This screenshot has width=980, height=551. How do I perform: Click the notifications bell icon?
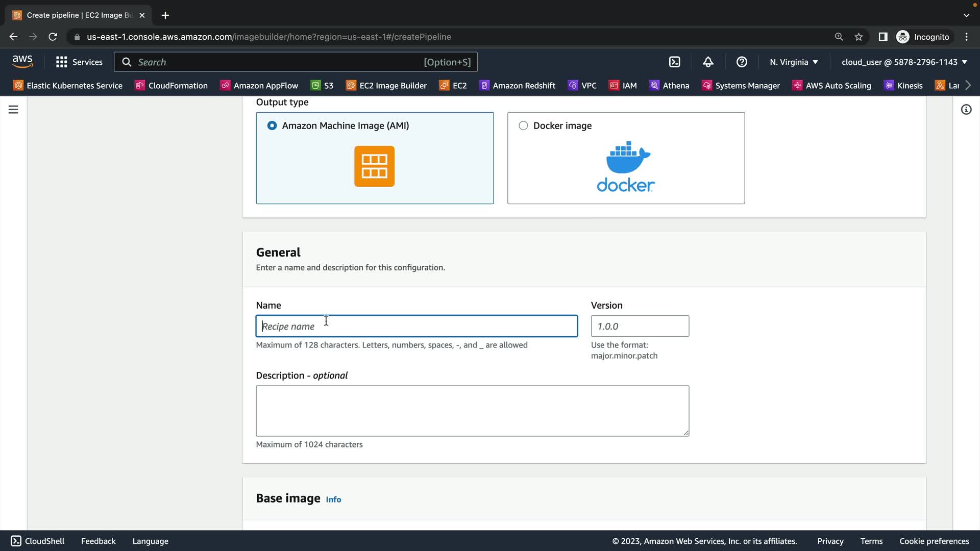pyautogui.click(x=708, y=62)
